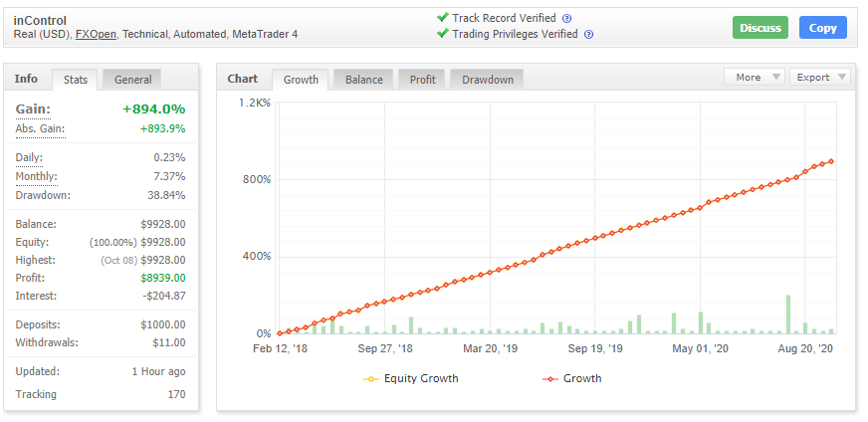The image size is (868, 422).
Task: Click the 800% y-axis label
Action: pos(258,179)
